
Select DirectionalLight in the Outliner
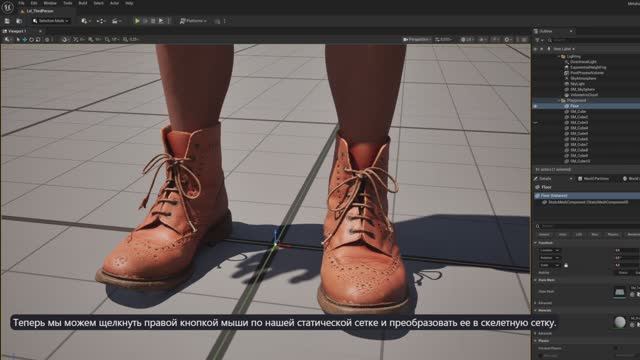tap(583, 62)
